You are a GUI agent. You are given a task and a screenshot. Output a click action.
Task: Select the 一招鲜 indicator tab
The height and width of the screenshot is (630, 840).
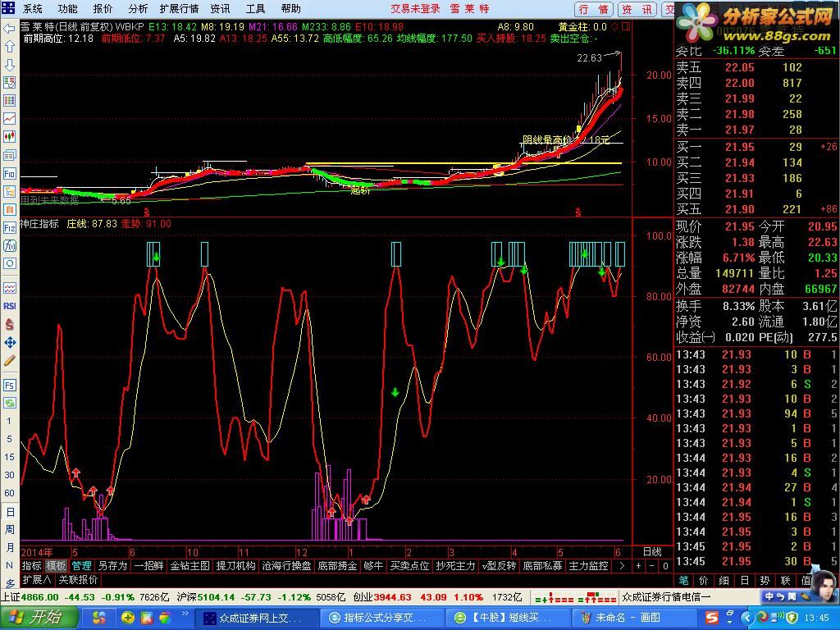148,566
